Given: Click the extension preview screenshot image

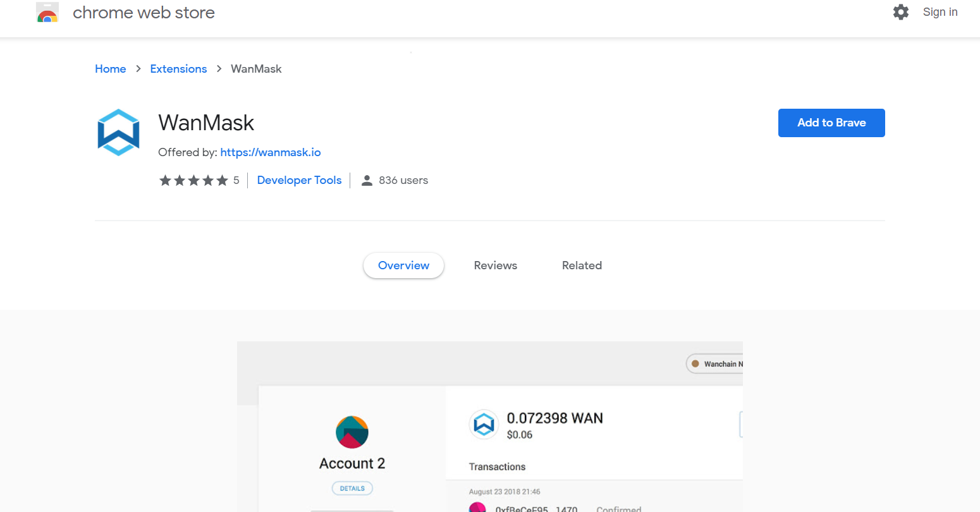Looking at the screenshot, I should (490, 427).
